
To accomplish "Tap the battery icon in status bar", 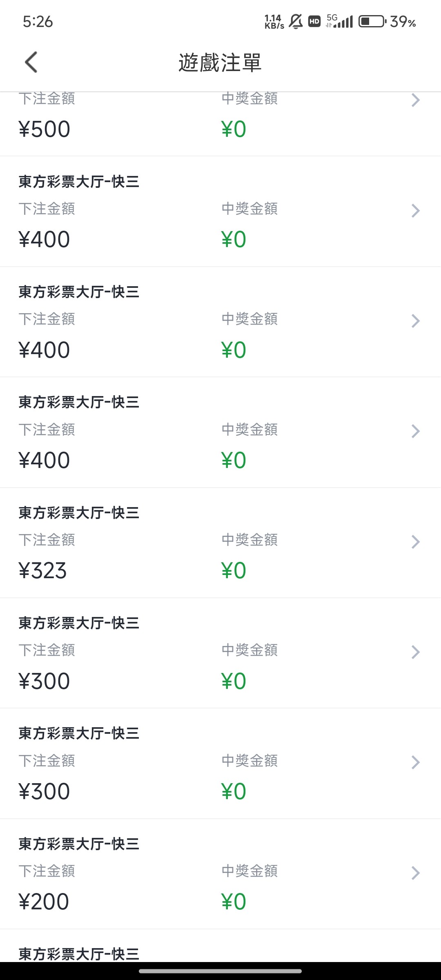I will coord(372,21).
